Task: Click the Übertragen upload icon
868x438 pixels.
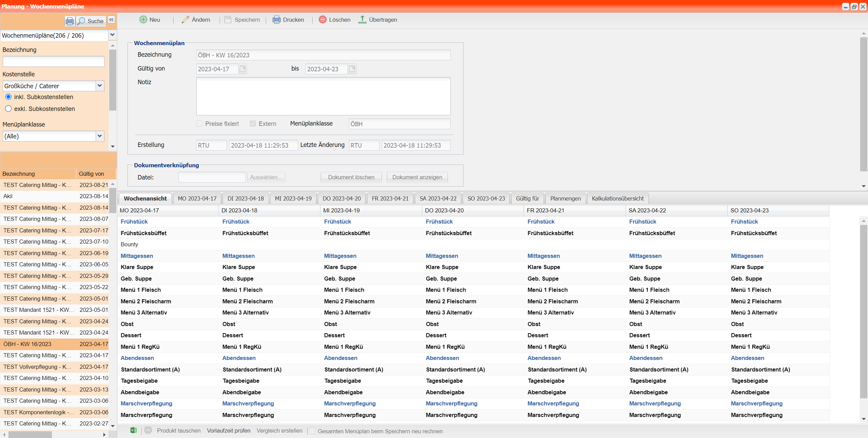Action: click(362, 20)
